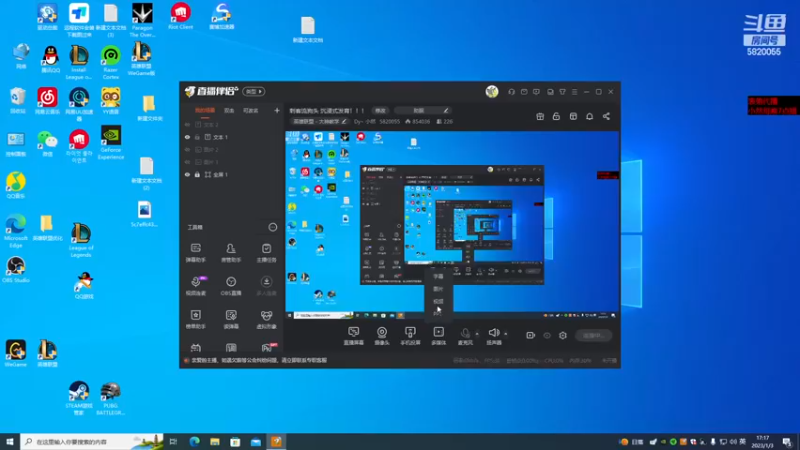Open the mode switch pill beside logo

click(x=254, y=91)
